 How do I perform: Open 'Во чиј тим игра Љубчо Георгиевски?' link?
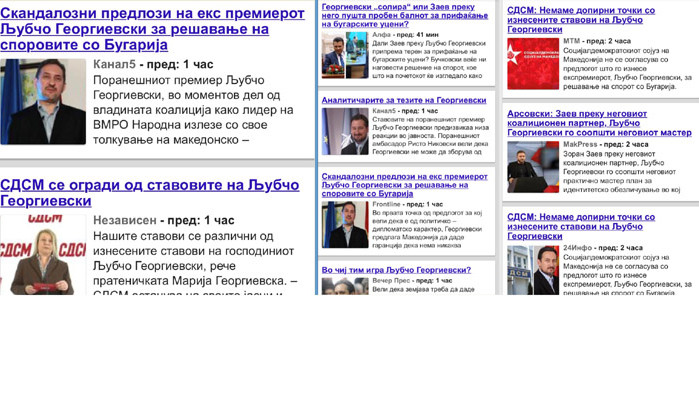396,270
